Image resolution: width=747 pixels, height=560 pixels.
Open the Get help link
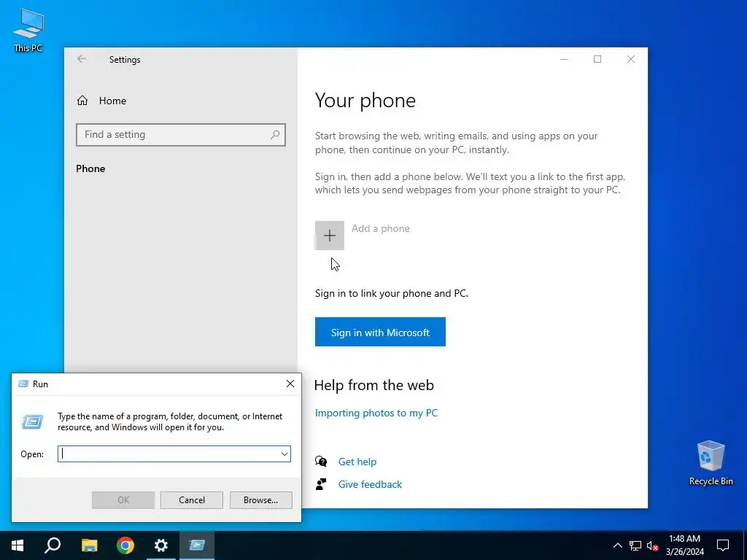pos(357,462)
